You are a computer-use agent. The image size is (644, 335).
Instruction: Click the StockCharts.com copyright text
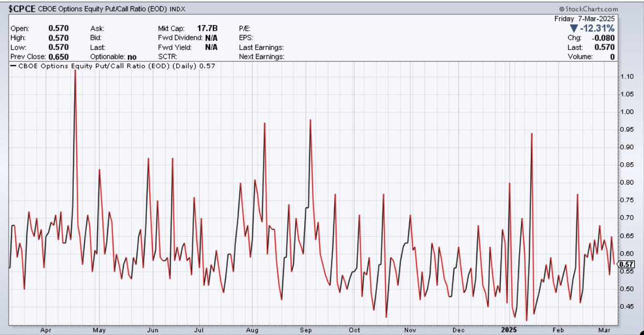point(589,9)
